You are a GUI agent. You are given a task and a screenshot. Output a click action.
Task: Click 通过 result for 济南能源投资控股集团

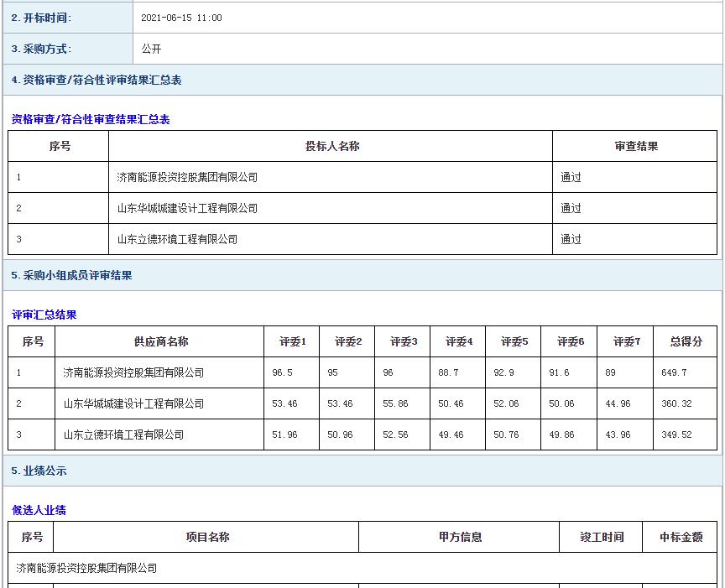point(571,178)
